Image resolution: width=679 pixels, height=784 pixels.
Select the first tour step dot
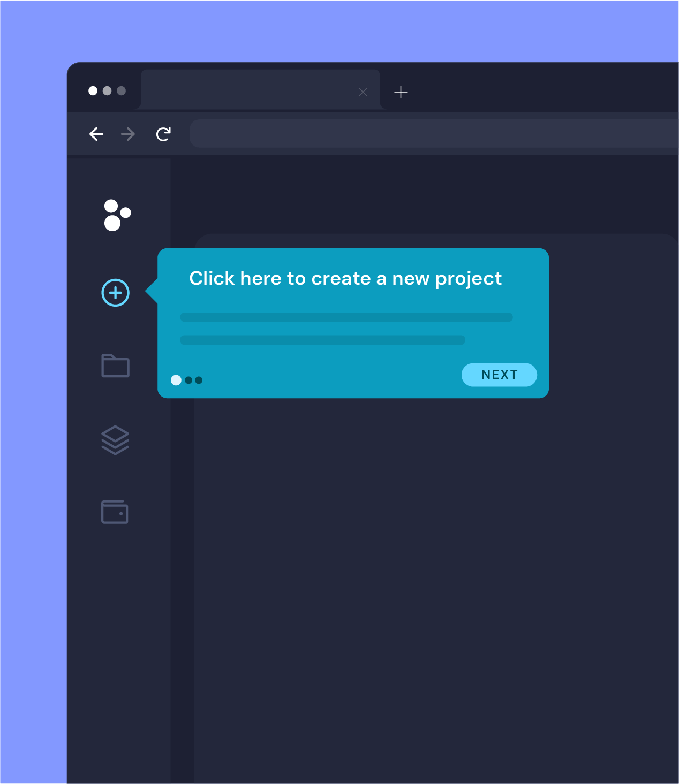[176, 380]
